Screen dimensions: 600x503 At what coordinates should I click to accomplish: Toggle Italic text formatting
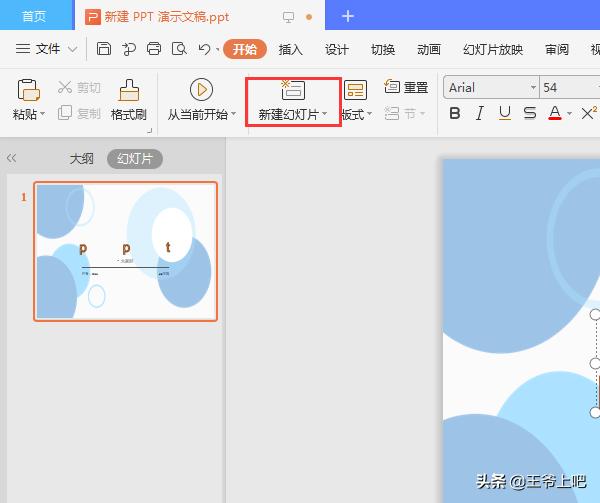(x=480, y=114)
